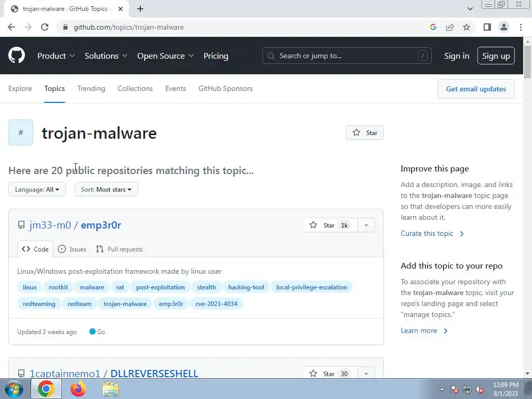The height and width of the screenshot is (399, 532).
Task: Open the tab search chevron in the title bar
Action: pyautogui.click(x=470, y=9)
